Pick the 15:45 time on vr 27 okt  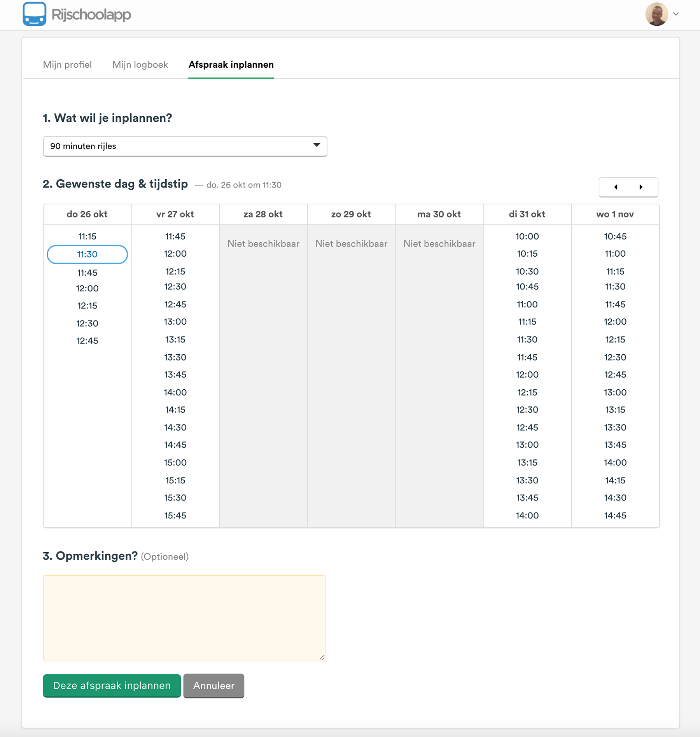pyautogui.click(x=175, y=515)
